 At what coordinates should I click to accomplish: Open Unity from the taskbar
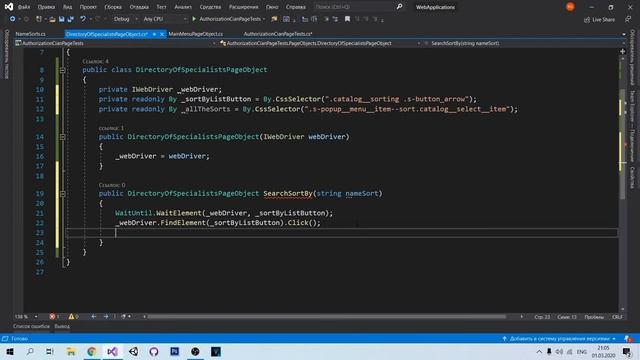click(133, 351)
